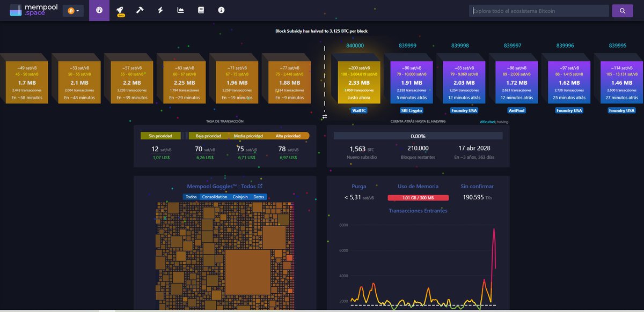644x312 pixels.
Task: Open the mined block sized 2.03 MB
Action: [464, 82]
